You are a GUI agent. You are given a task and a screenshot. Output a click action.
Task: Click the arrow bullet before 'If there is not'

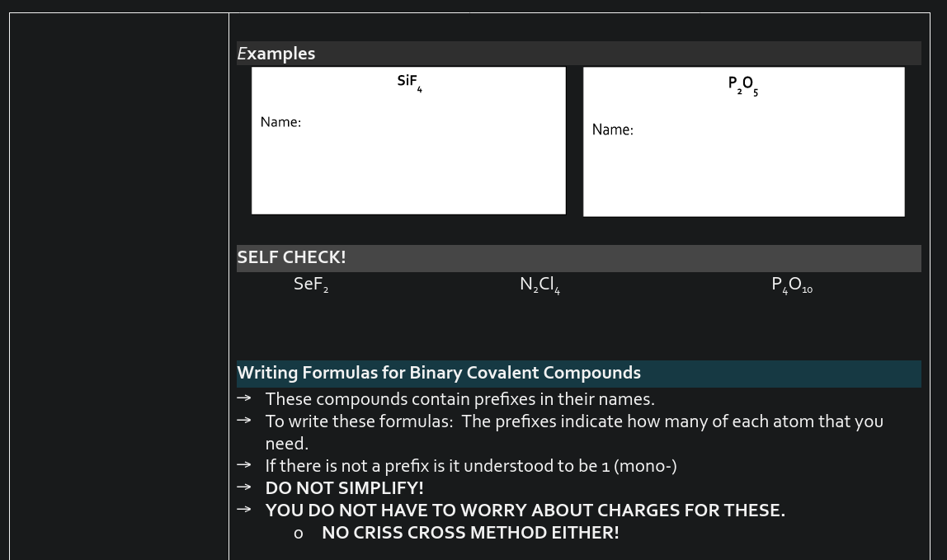pyautogui.click(x=243, y=465)
